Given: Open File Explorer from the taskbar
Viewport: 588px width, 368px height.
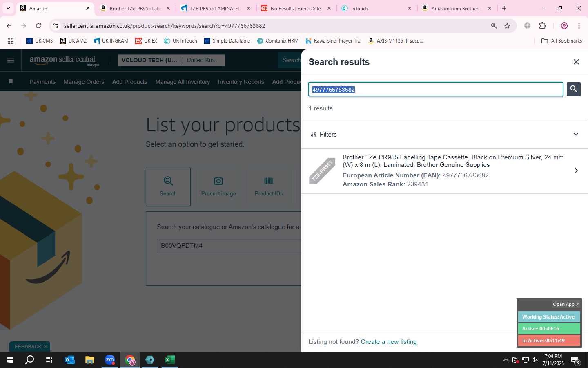Looking at the screenshot, I should (x=90, y=360).
